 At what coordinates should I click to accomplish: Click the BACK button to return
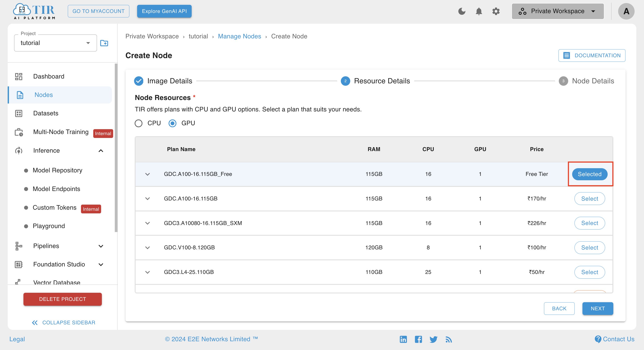(x=559, y=308)
